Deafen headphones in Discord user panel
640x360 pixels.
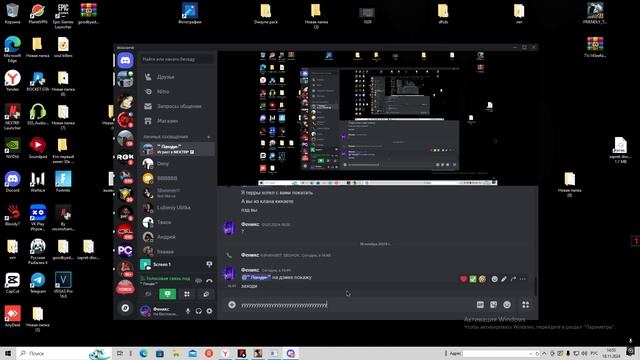click(198, 311)
